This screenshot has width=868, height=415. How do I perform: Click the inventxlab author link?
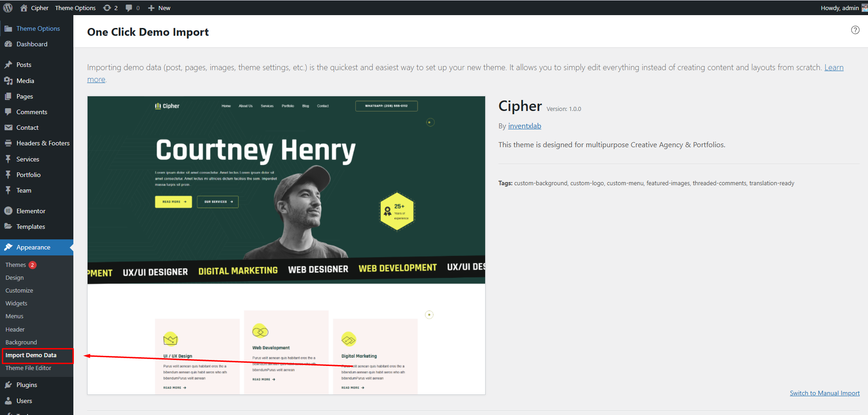pos(525,126)
